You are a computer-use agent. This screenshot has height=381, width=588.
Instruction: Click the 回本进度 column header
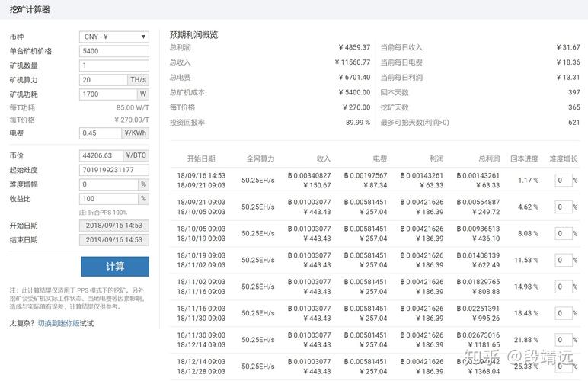click(524, 158)
